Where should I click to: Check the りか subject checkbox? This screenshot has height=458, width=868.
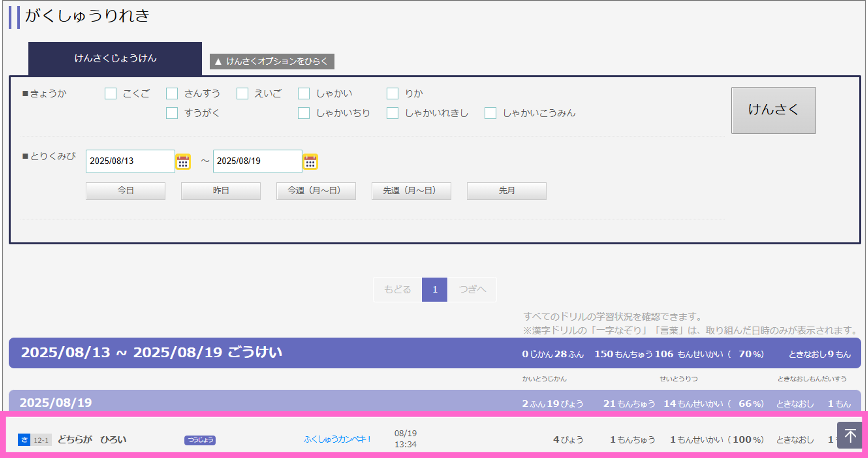[x=392, y=93]
